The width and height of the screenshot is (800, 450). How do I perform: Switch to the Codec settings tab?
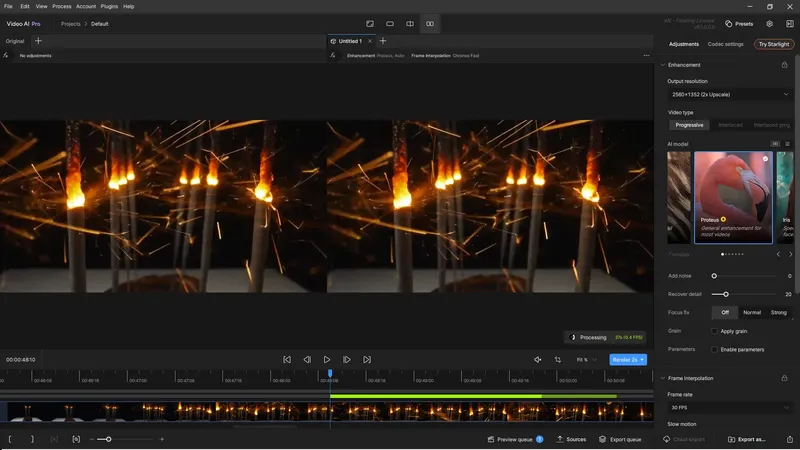click(x=725, y=44)
